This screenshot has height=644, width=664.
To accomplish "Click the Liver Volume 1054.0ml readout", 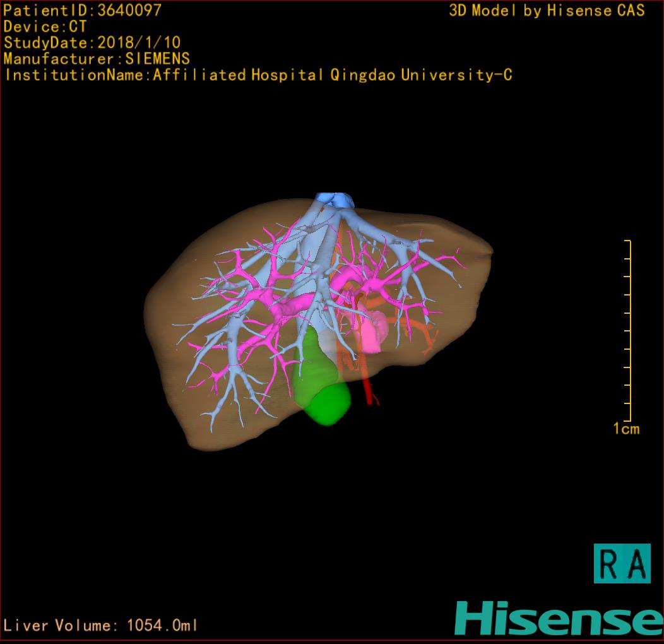I will [x=101, y=626].
